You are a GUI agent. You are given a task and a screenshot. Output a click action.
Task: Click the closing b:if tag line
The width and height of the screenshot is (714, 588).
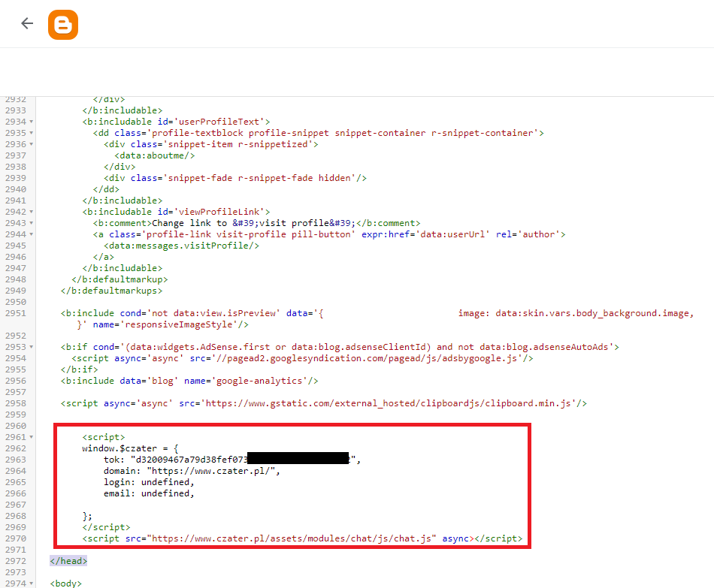coord(79,369)
